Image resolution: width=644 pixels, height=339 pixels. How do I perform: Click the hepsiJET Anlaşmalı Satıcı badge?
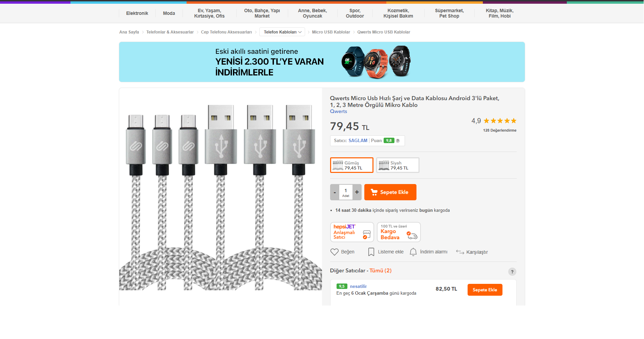click(x=352, y=232)
